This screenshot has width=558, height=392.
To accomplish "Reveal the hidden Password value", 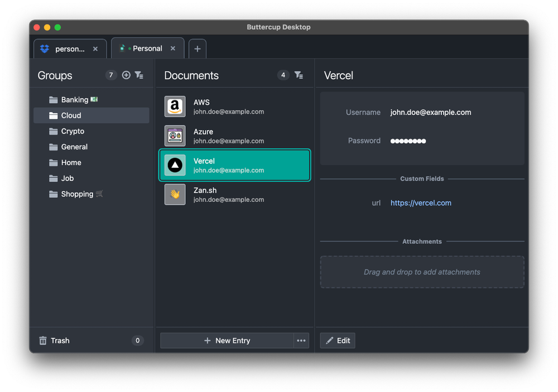I will (x=408, y=141).
